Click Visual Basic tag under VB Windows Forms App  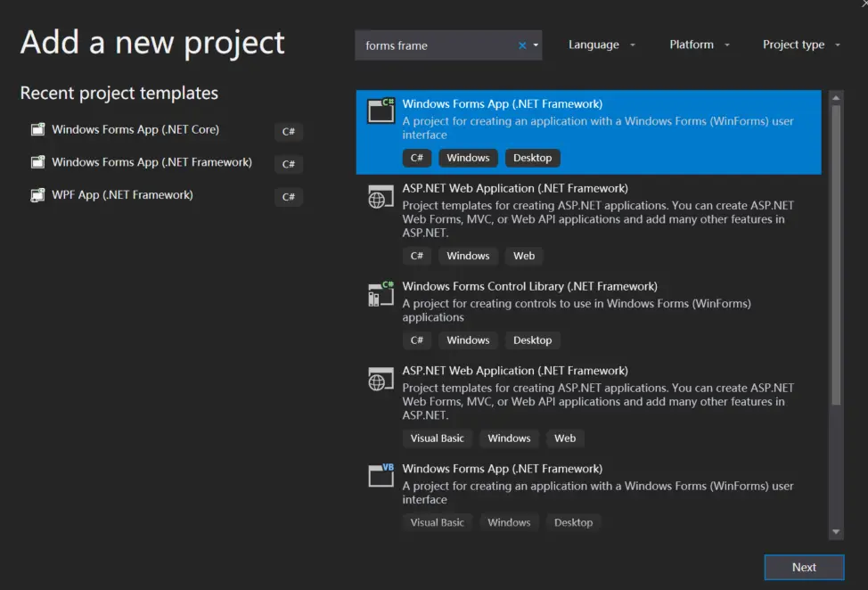[x=438, y=522]
